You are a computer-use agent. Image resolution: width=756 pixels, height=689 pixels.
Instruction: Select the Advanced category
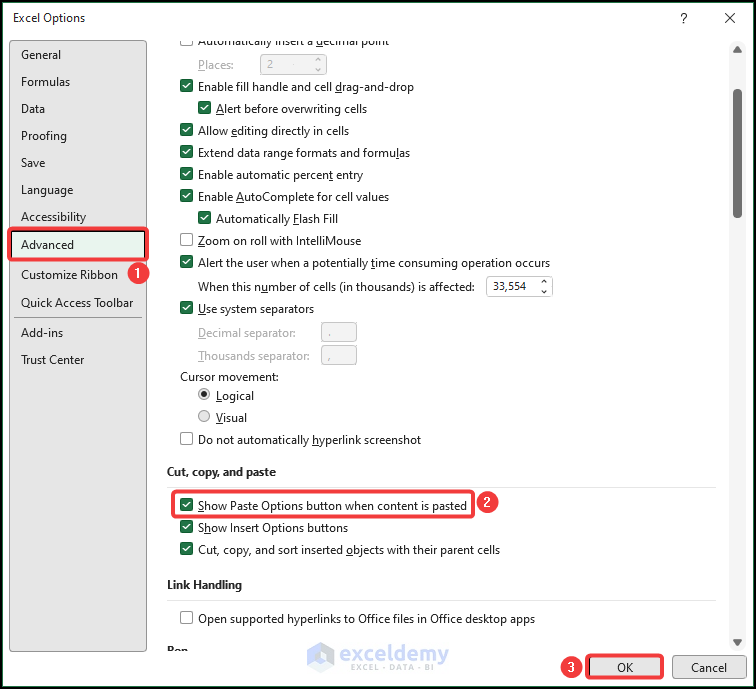tap(78, 245)
